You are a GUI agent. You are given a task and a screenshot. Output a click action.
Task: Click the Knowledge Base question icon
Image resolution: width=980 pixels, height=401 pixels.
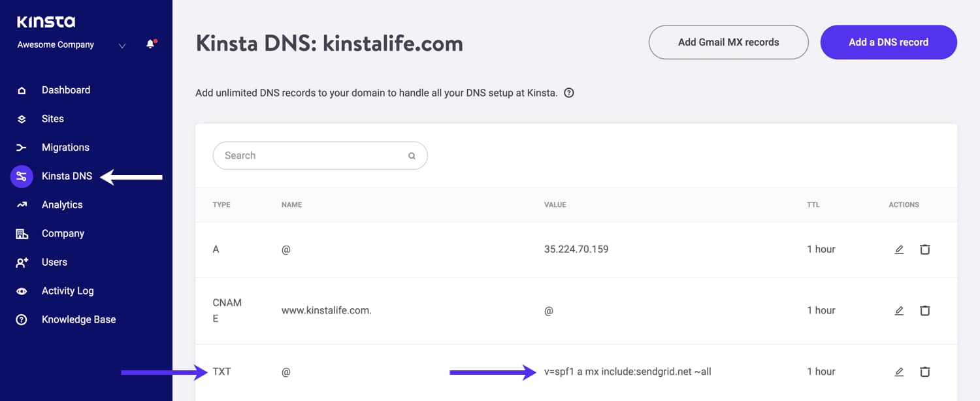click(x=22, y=320)
